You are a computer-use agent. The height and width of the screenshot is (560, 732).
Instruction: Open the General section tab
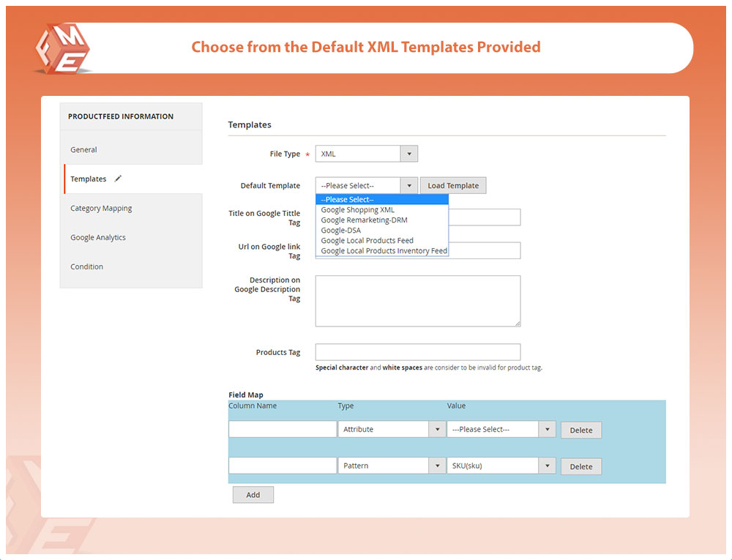[x=83, y=149]
